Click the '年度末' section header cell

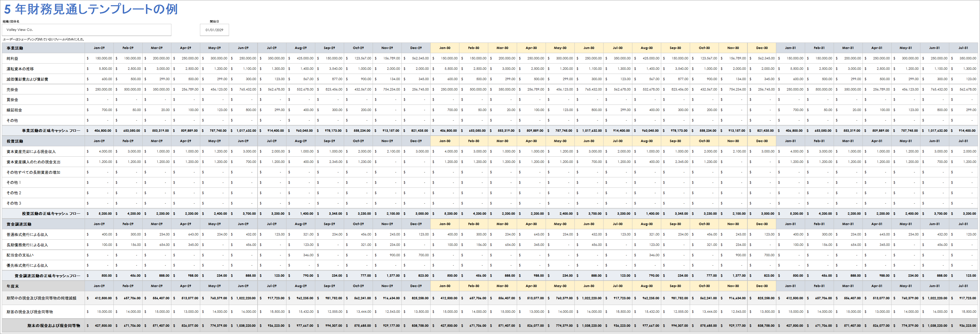click(43, 286)
